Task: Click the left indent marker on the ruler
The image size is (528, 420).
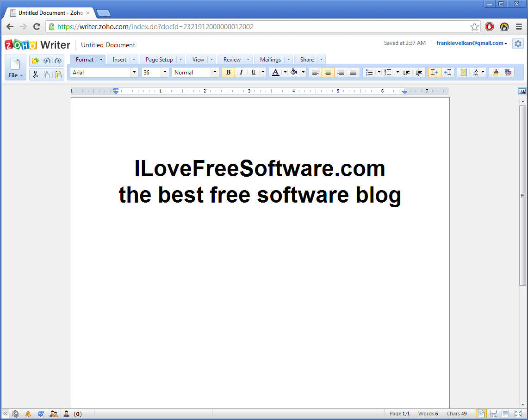Action: 116,91
